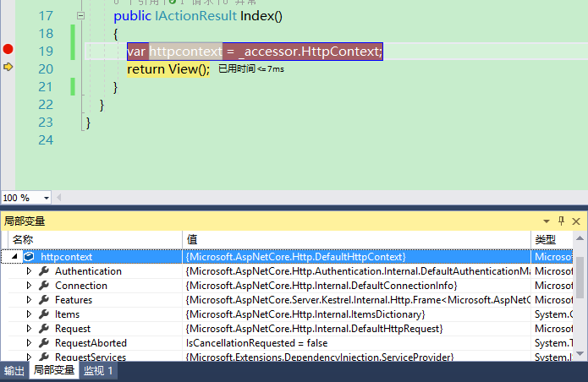588x382 pixels.
Task: Collapse the httpcontext variable node
Action: pos(14,257)
